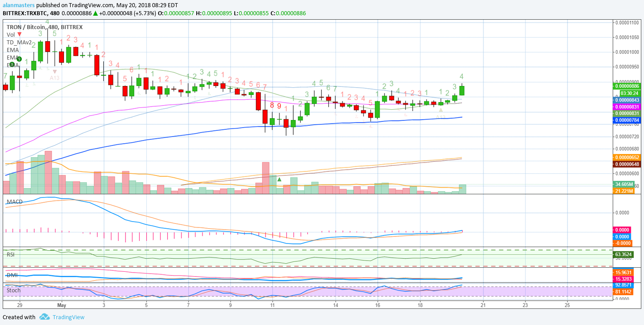Click the 21.221M volume average tag
Viewport: 644px width, 325px height.
(x=624, y=191)
